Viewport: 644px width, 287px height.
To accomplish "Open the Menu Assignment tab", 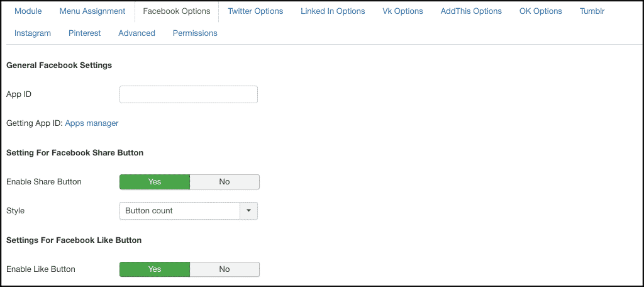I will tap(92, 11).
